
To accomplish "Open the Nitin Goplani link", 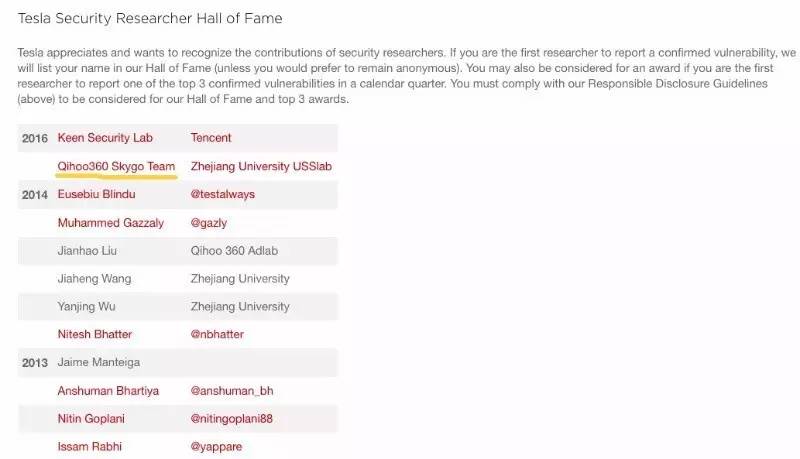I will click(x=93, y=419).
